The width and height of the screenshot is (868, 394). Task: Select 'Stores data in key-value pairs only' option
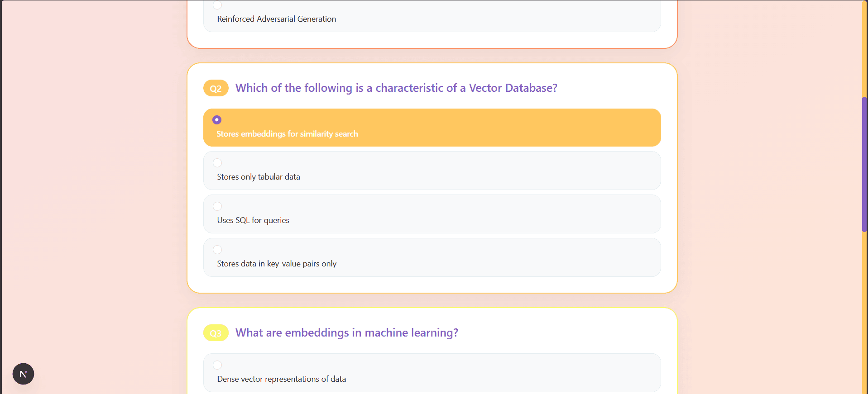click(218, 250)
